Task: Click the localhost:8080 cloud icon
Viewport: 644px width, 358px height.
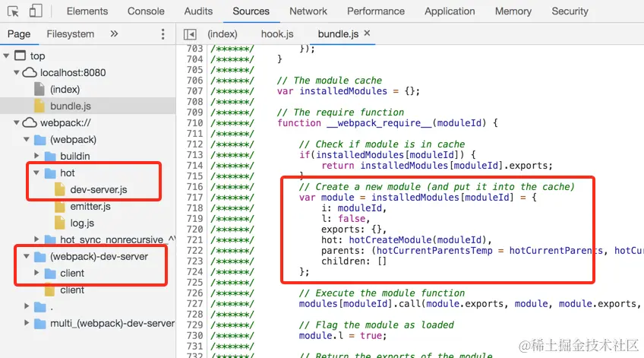Action: coord(30,73)
